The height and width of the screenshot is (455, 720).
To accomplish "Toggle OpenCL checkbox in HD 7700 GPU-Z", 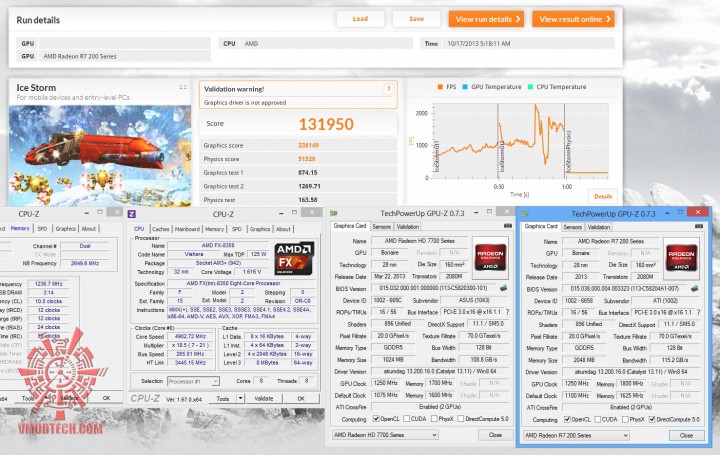I will 376,419.
